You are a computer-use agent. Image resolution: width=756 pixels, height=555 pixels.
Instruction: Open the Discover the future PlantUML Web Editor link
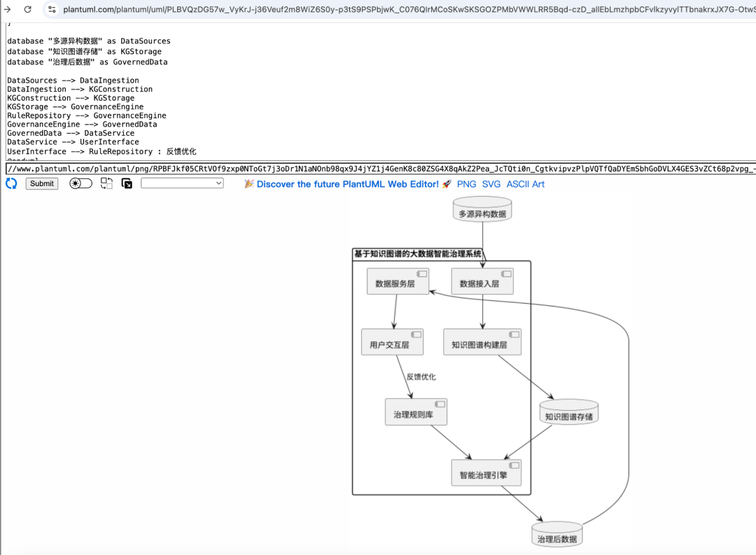(347, 184)
